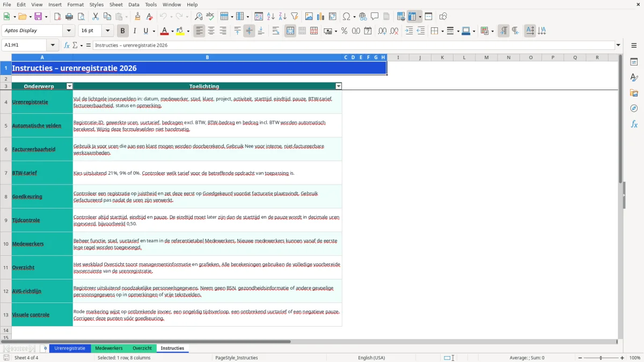Open Borders dropdown arrow
The width and height of the screenshot is (644, 362).
click(442, 31)
